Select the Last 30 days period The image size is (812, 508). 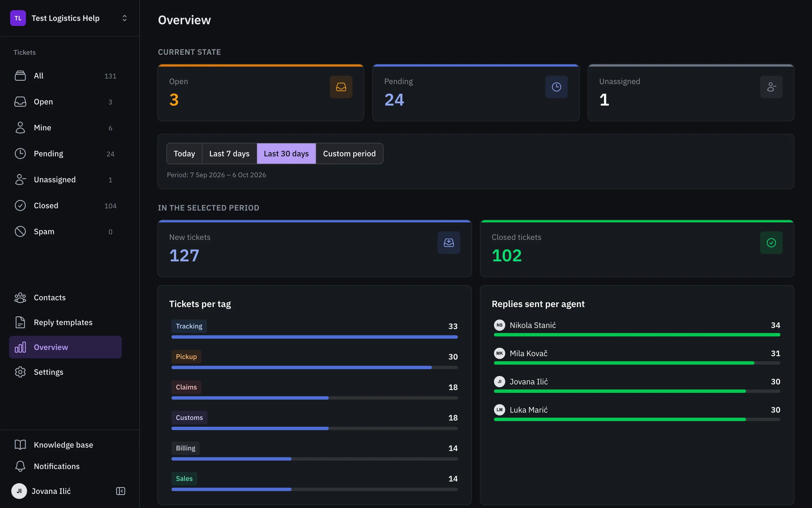tap(286, 154)
